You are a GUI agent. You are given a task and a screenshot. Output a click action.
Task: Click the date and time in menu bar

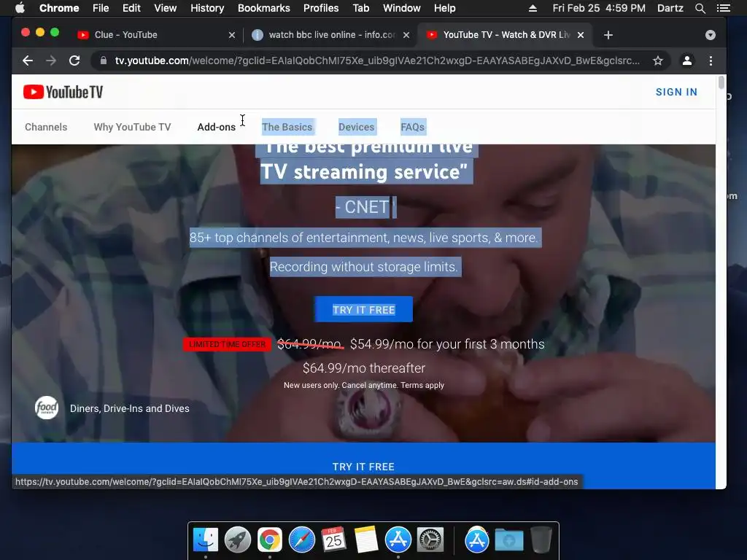(x=599, y=8)
